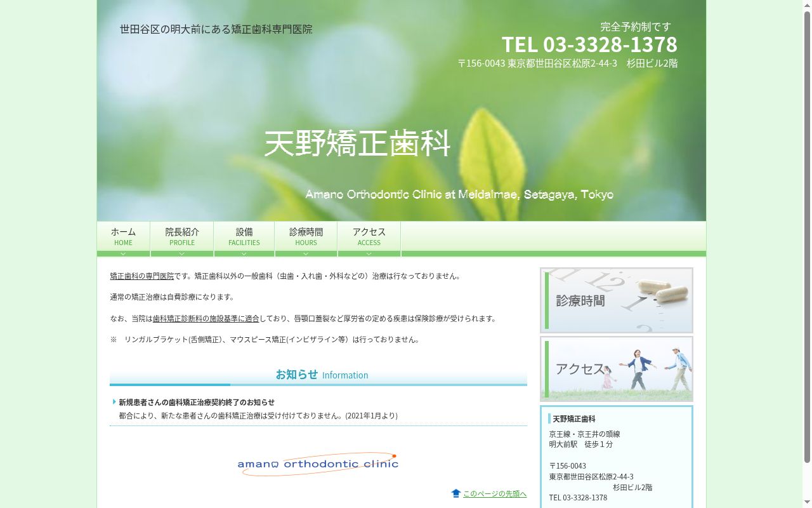Click the vertical scrollbar thumb
Viewport: 812px width, 508px height.
[x=807, y=236]
